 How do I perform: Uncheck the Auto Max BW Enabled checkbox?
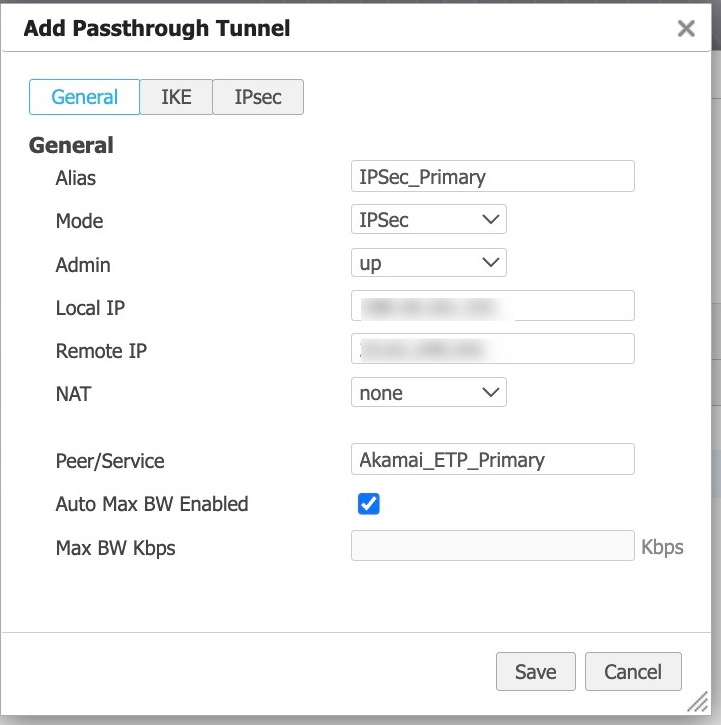point(369,504)
